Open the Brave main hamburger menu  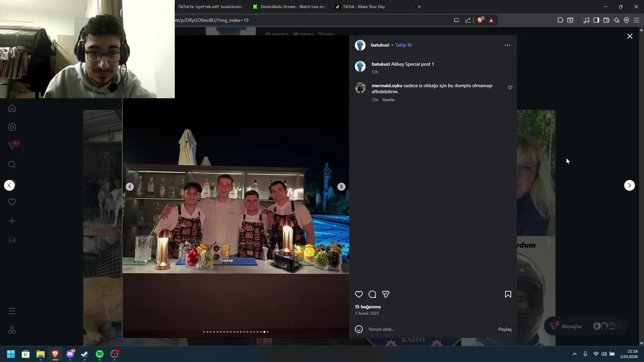(636, 20)
